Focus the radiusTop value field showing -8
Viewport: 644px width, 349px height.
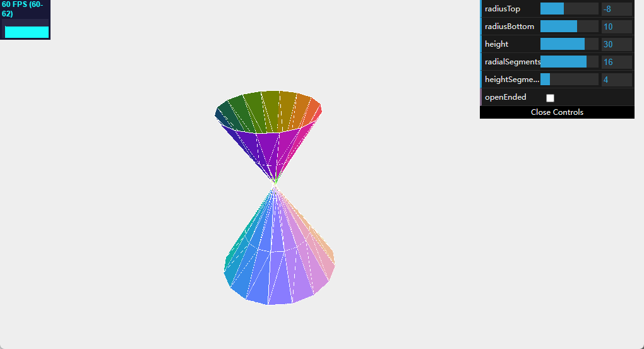pyautogui.click(x=616, y=9)
